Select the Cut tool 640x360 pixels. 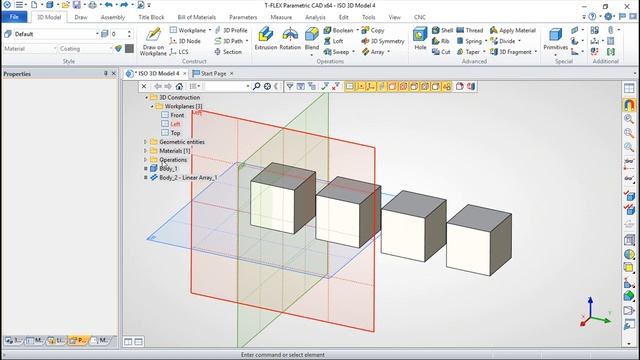441,52
